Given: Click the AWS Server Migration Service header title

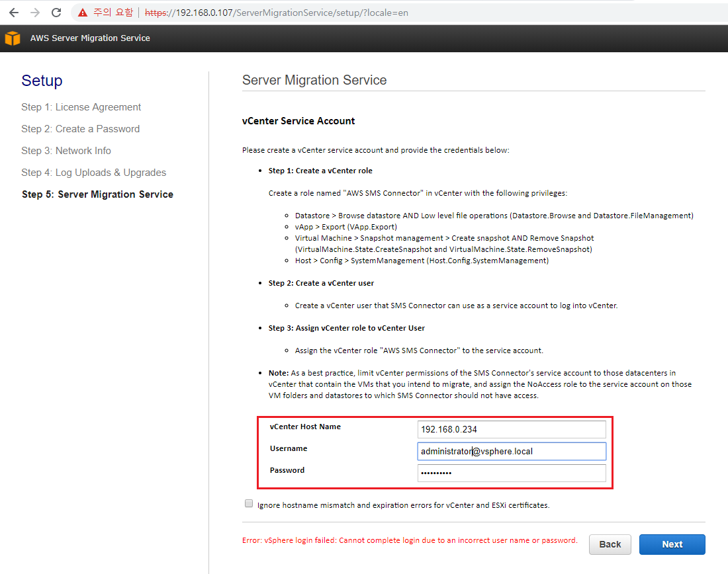Looking at the screenshot, I should (90, 38).
